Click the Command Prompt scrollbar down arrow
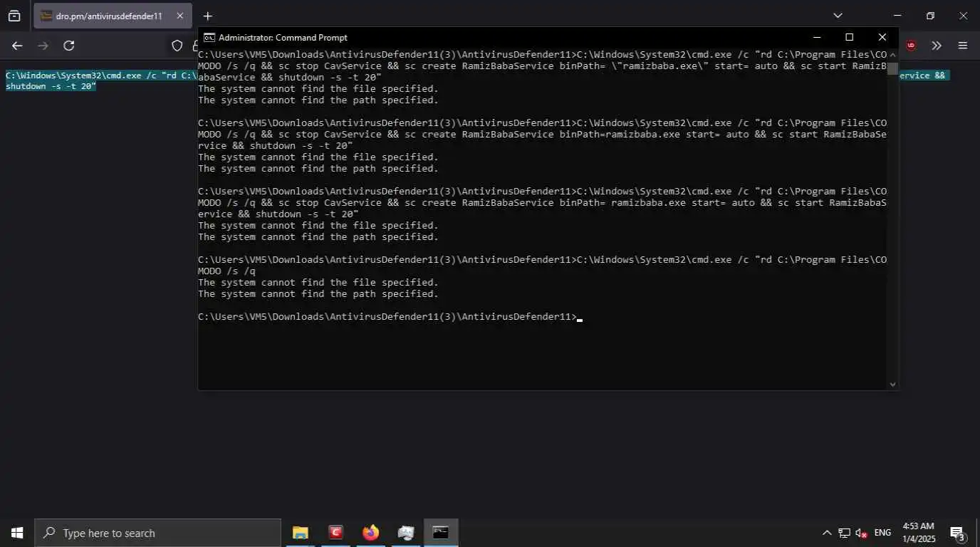 tap(892, 384)
